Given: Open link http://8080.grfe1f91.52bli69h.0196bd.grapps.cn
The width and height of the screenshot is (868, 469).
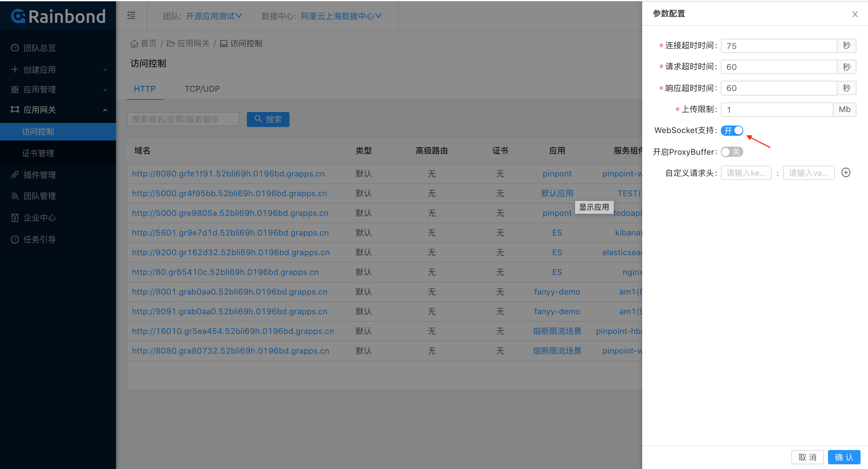Looking at the screenshot, I should click(228, 174).
